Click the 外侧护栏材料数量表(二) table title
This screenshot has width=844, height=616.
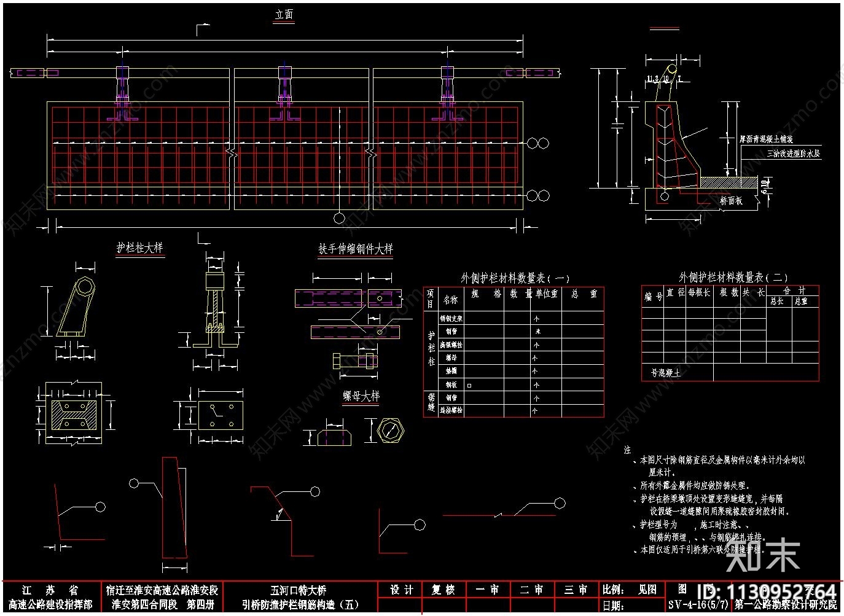click(733, 278)
